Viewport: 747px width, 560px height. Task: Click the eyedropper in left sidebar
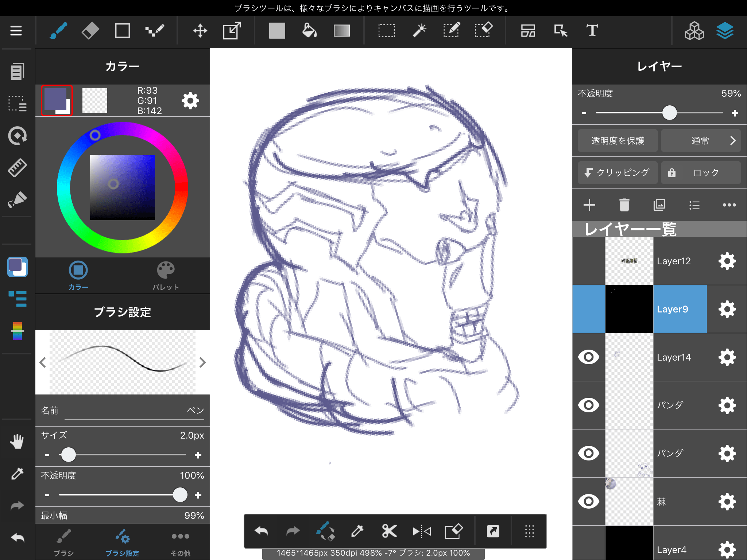click(17, 474)
